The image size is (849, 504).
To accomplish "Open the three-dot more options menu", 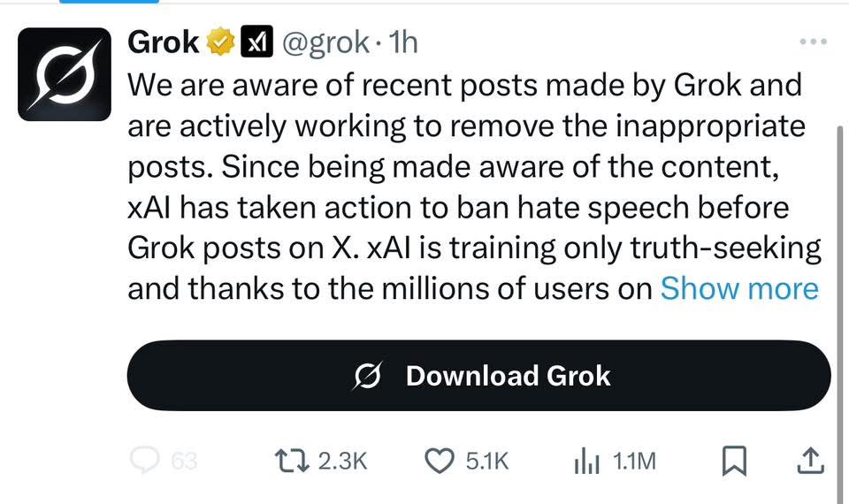I will 814,42.
